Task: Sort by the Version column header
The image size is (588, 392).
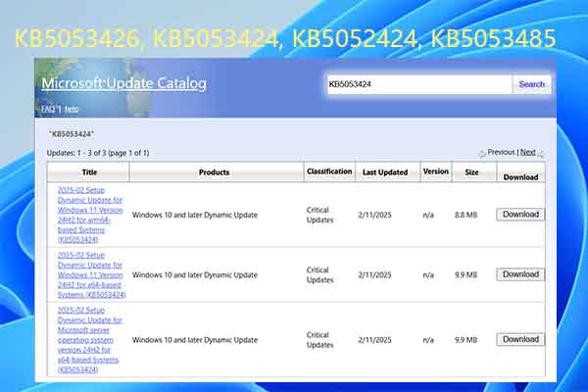Action: point(436,171)
